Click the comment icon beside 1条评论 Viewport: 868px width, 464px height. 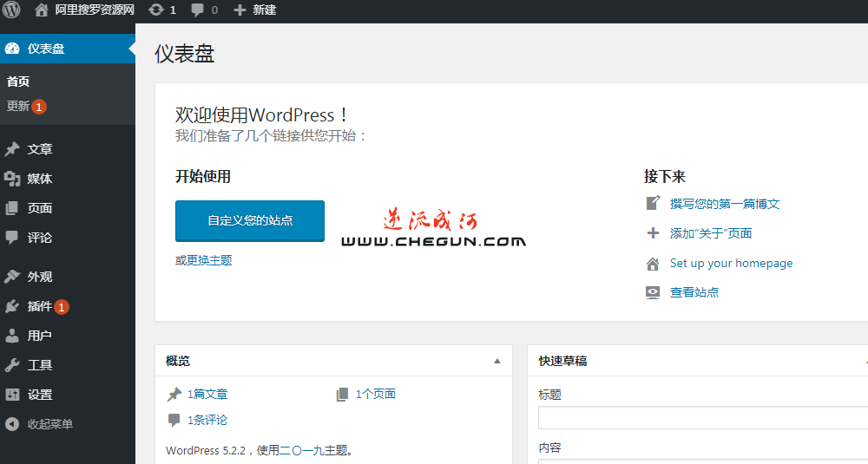click(x=174, y=421)
